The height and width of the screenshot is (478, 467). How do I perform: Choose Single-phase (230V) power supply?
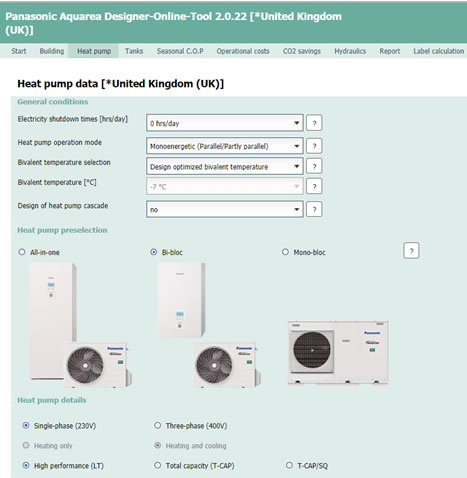click(x=26, y=425)
